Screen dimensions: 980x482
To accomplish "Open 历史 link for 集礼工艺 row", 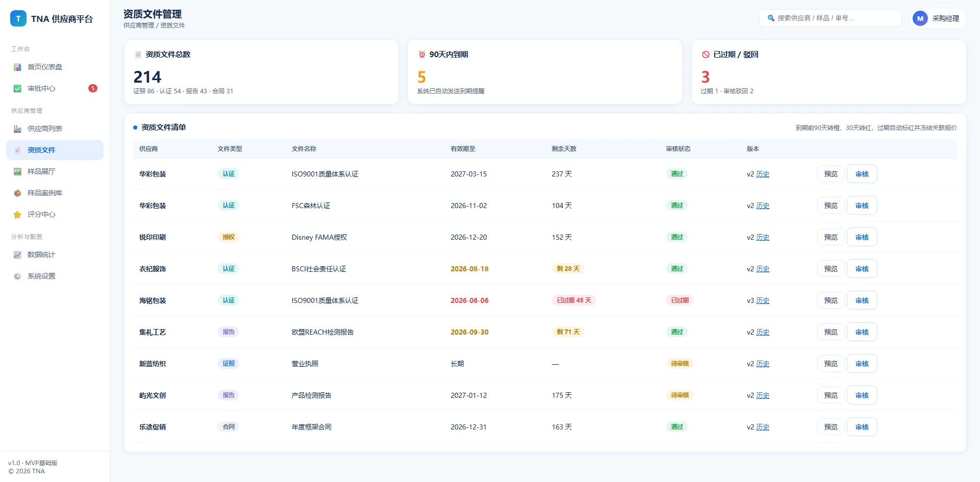I will [x=763, y=332].
